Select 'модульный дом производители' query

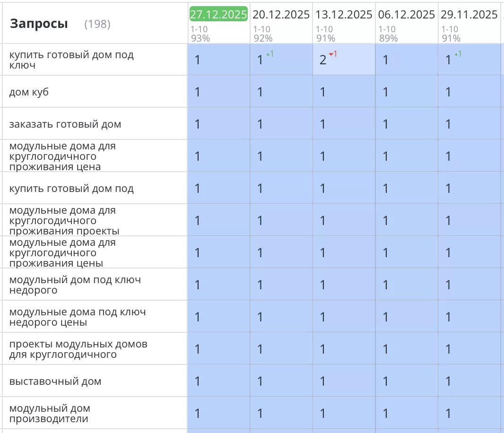50,414
